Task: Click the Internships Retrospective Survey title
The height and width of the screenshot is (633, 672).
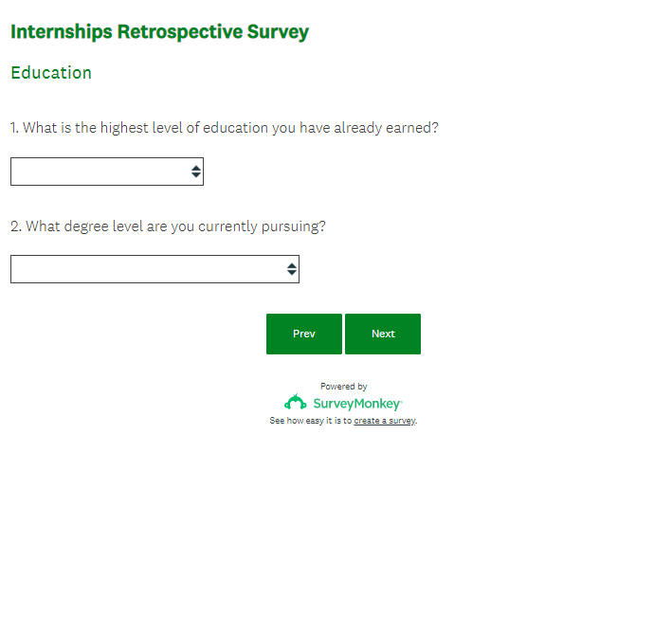Action: click(159, 31)
